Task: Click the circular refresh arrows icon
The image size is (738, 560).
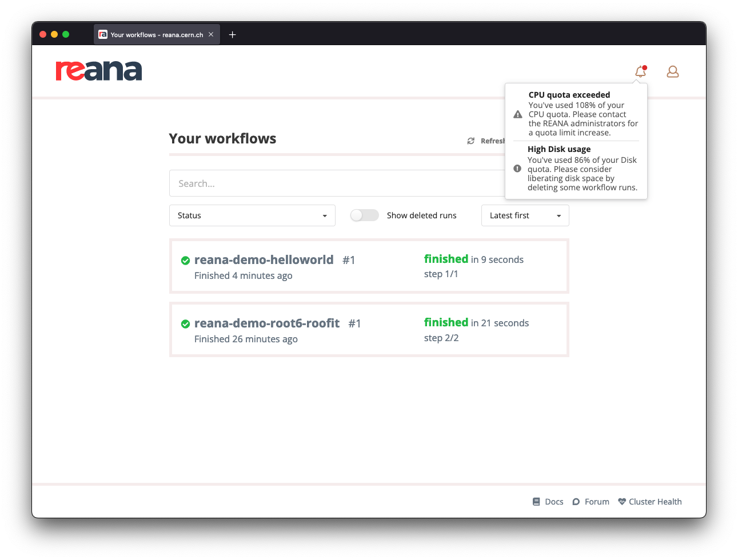Action: [x=470, y=141]
